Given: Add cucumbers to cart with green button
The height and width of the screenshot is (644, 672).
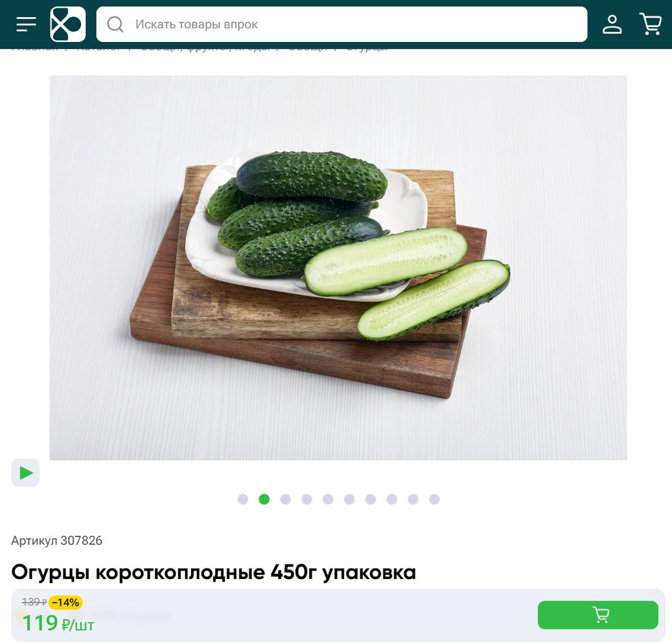Looking at the screenshot, I should click(598, 615).
